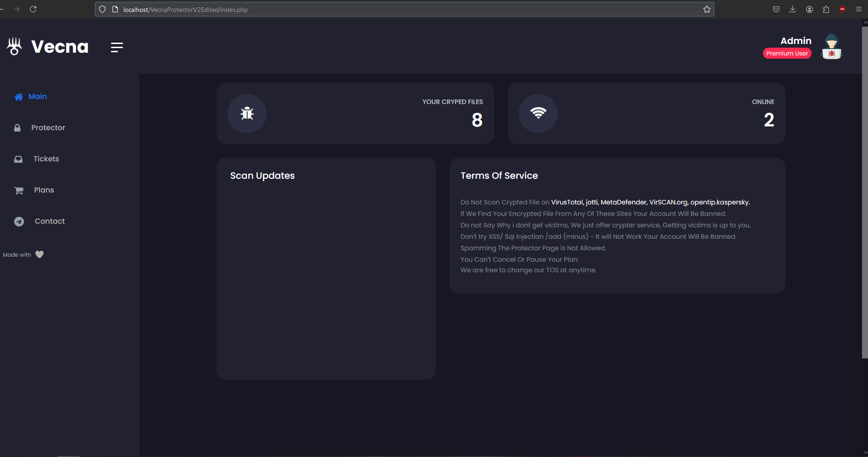Image resolution: width=868 pixels, height=457 pixels.
Task: Click the Premium User badge
Action: point(787,54)
